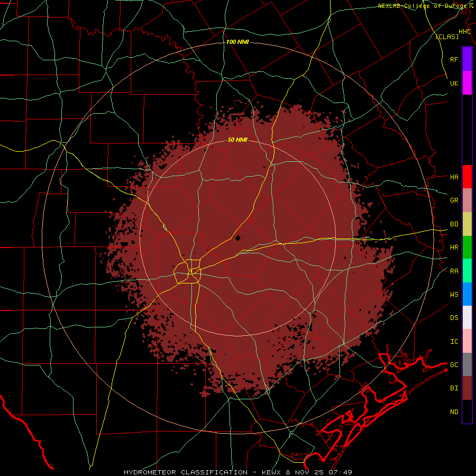Click the gray GC legend swatch
This screenshot has height=476, width=476.
coord(467,364)
